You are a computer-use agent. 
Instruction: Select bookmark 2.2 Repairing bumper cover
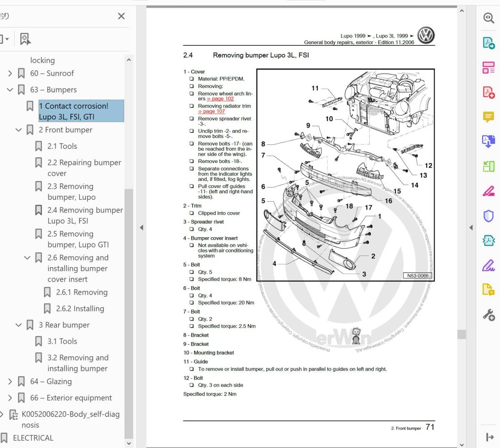84,168
